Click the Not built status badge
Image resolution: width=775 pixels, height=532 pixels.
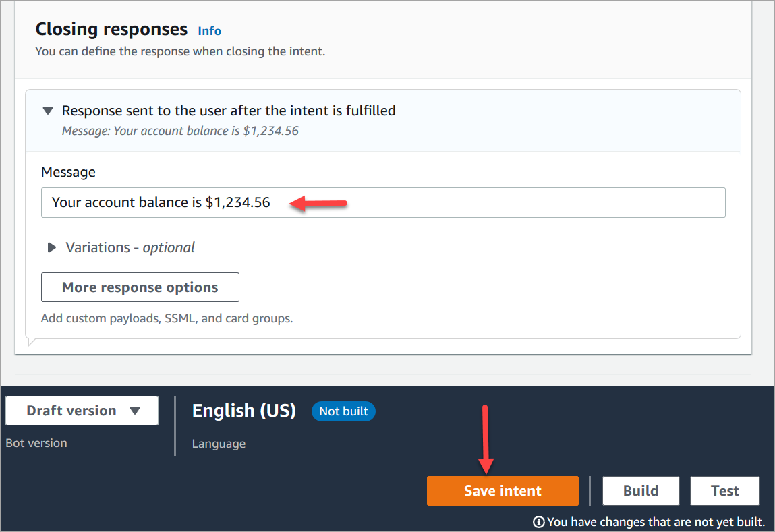[x=343, y=411]
